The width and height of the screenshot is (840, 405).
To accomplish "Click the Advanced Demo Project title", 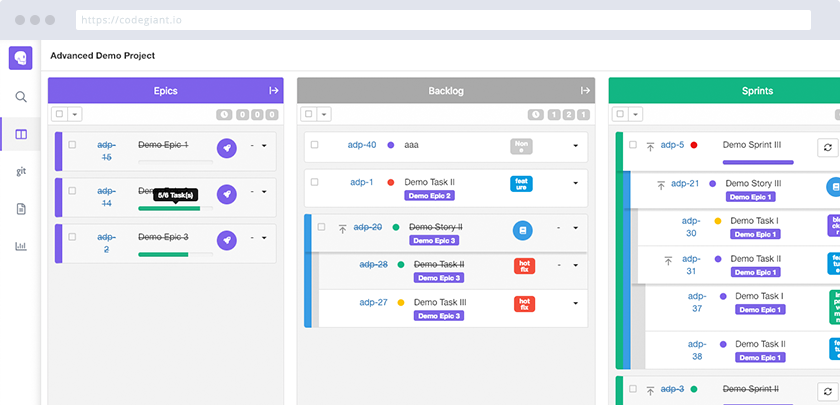I will (103, 55).
